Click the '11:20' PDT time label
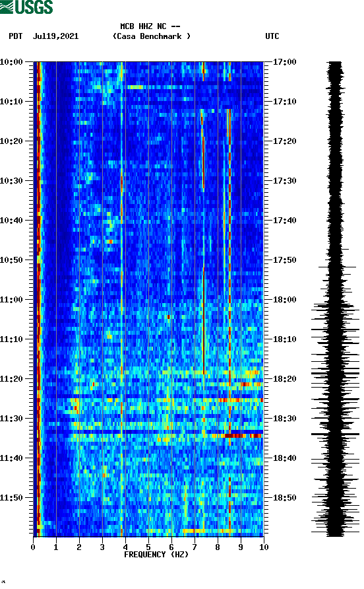The height and width of the screenshot is (589, 364). [11, 378]
